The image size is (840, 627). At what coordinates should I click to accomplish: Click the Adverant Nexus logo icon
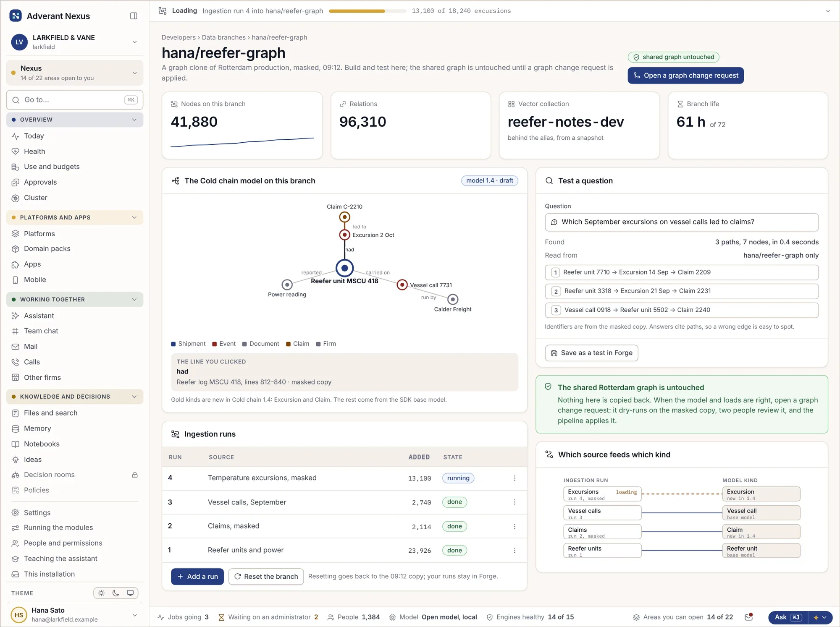(16, 16)
